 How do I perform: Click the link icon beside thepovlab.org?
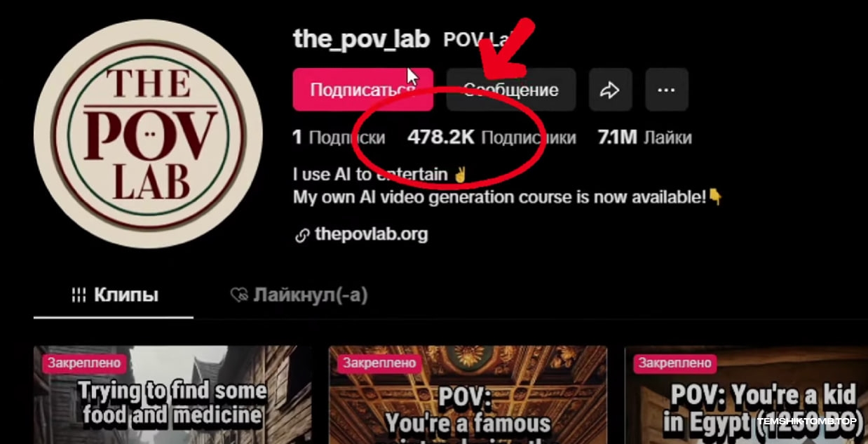pyautogui.click(x=302, y=235)
